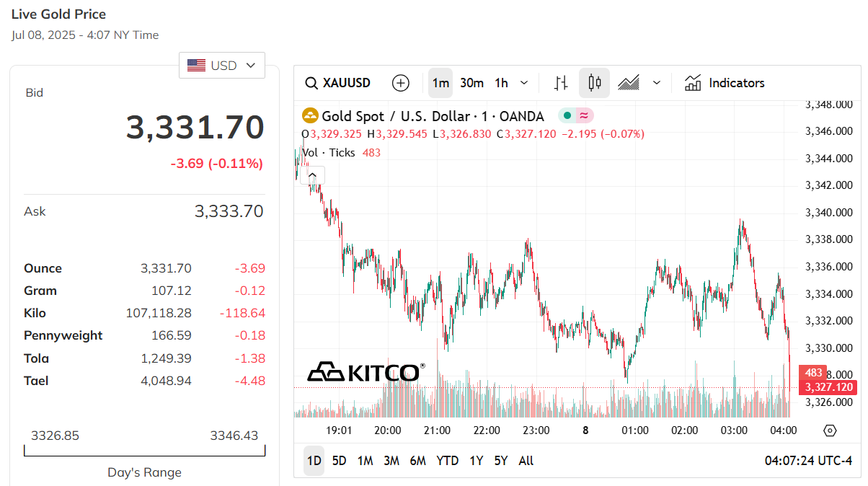Open the XAUUSD symbol search
Image resolution: width=868 pixels, height=486 pixels.
click(x=337, y=83)
